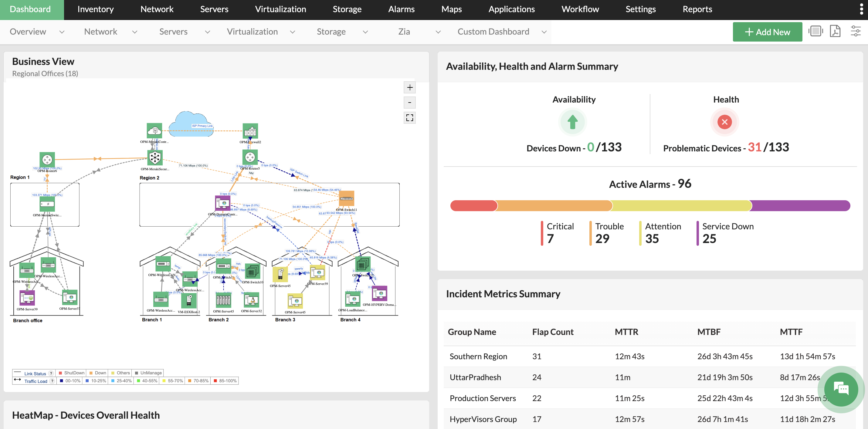This screenshot has height=429, width=868.
Task: Click the OPM-Switch11 device icon
Action: 346,198
